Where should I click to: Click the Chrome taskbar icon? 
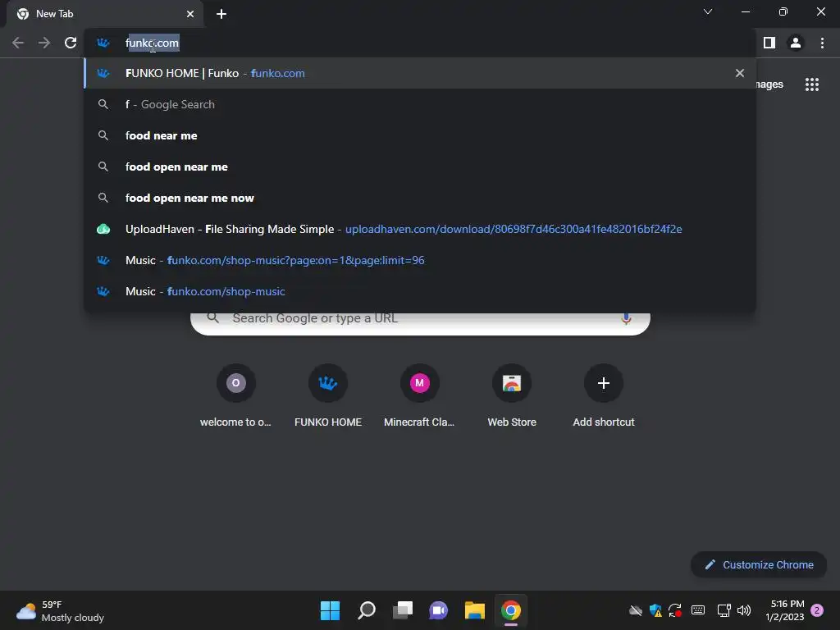[x=511, y=610]
